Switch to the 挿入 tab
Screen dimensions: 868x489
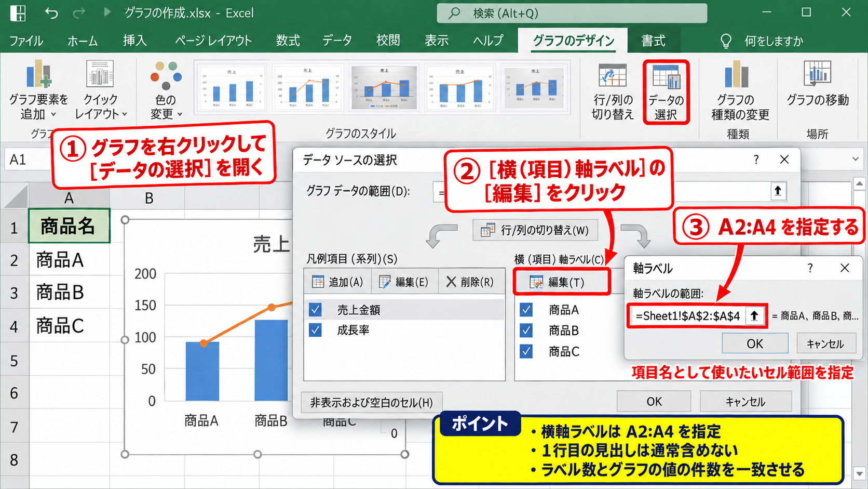point(135,41)
